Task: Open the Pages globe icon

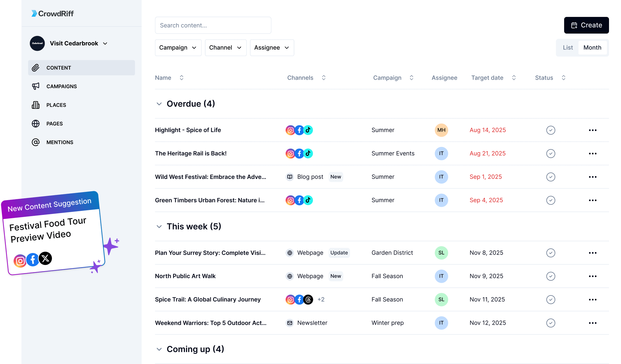Action: point(36,124)
